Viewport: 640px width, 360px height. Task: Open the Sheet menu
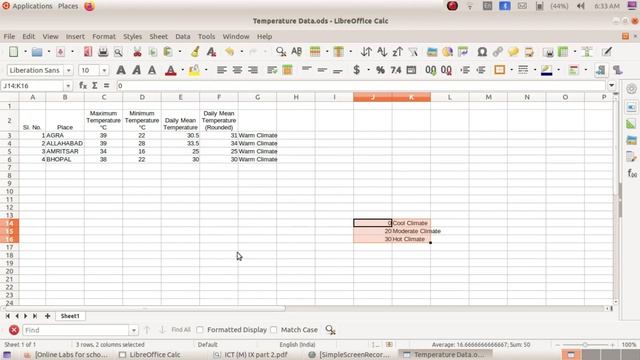point(158,36)
